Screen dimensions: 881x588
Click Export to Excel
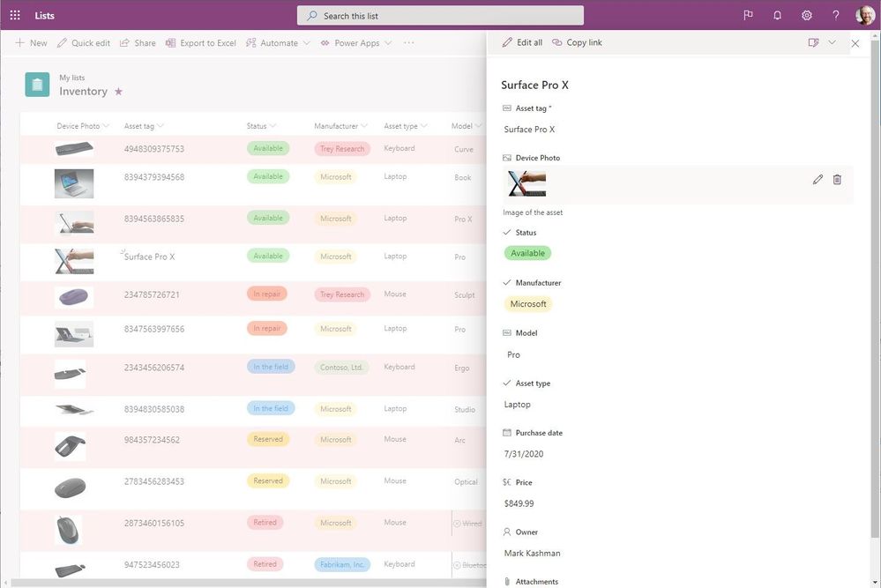201,42
